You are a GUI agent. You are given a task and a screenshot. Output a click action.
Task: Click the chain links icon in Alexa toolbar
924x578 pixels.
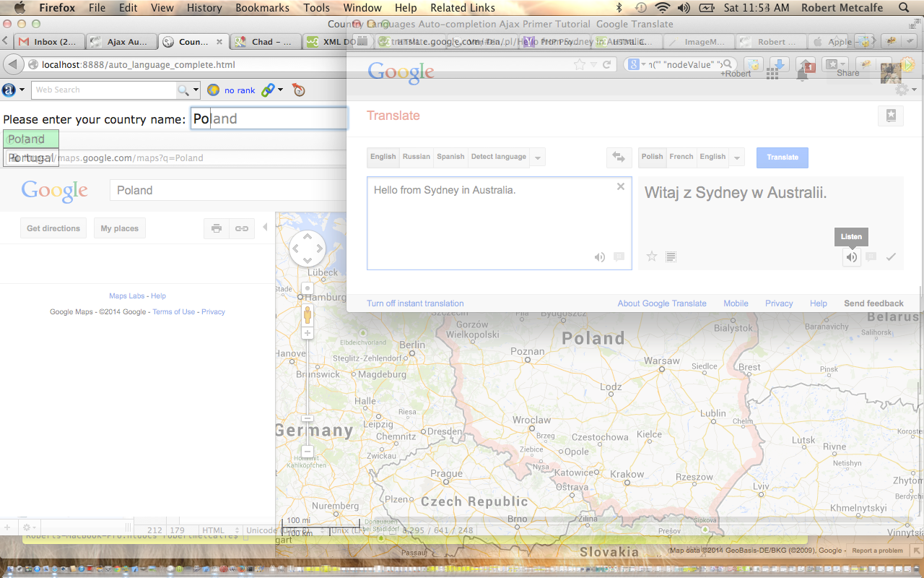(x=268, y=90)
